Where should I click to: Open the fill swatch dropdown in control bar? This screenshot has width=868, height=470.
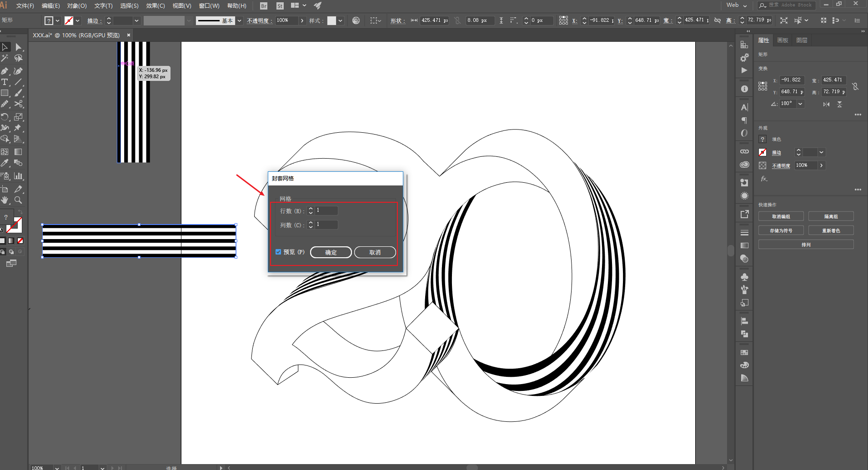pos(57,20)
